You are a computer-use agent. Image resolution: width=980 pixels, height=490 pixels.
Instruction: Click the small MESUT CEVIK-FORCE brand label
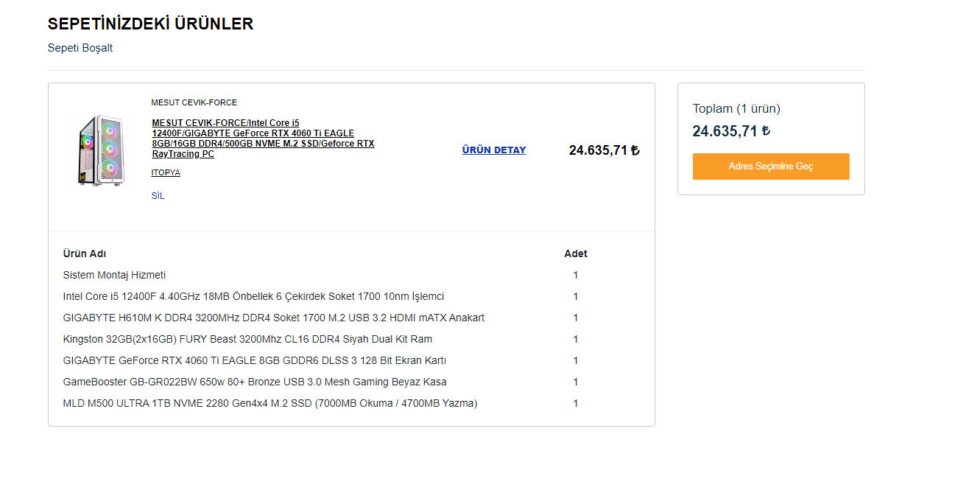(x=194, y=102)
